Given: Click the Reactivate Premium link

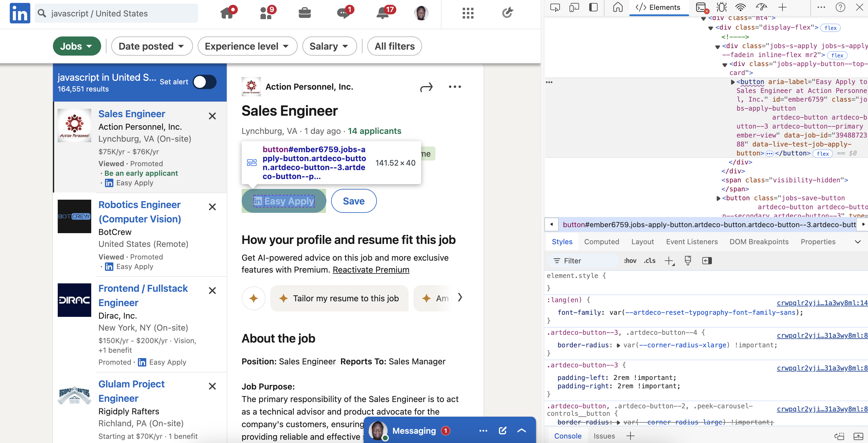Looking at the screenshot, I should click(x=371, y=270).
